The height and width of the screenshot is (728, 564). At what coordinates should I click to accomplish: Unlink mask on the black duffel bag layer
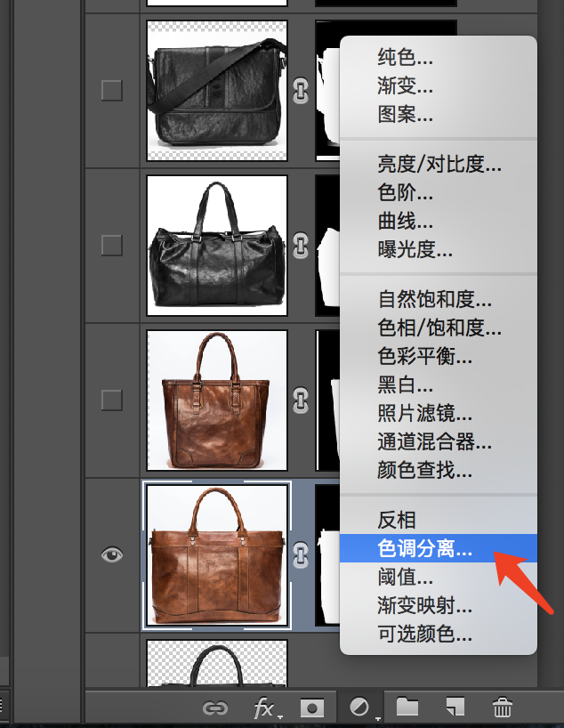tap(302, 244)
